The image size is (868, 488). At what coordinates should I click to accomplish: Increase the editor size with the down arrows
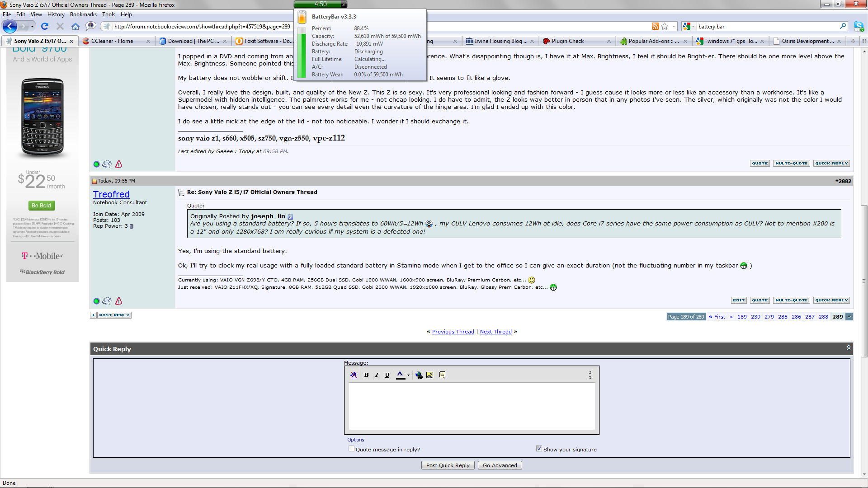[x=590, y=378]
